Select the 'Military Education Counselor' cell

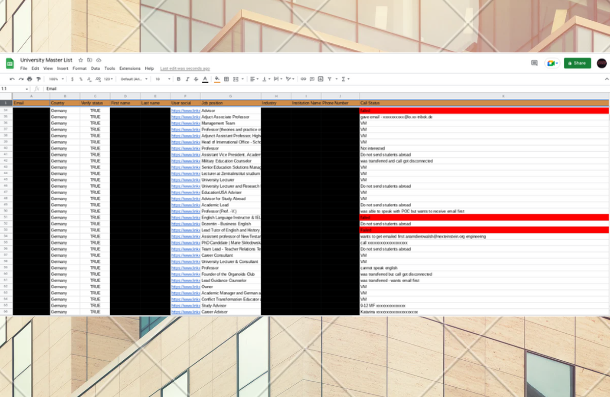pyautogui.click(x=231, y=161)
